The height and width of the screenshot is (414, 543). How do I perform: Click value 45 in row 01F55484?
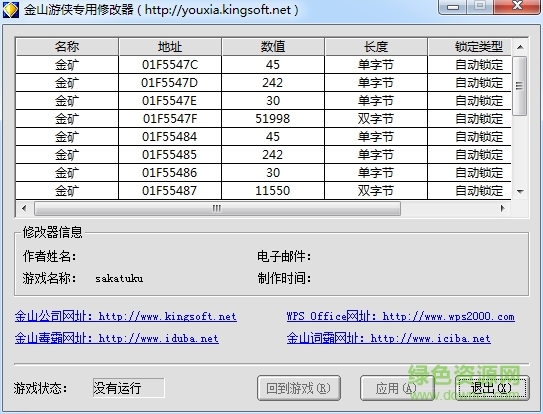click(273, 137)
